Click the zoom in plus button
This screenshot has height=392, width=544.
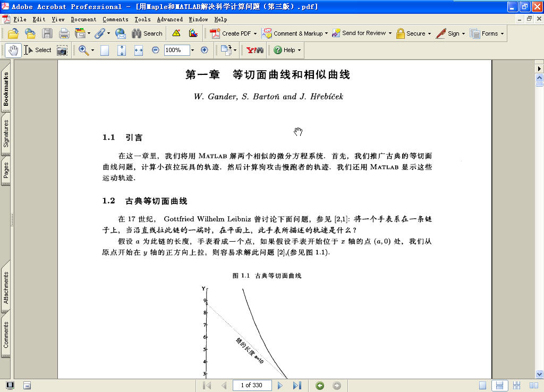(205, 50)
